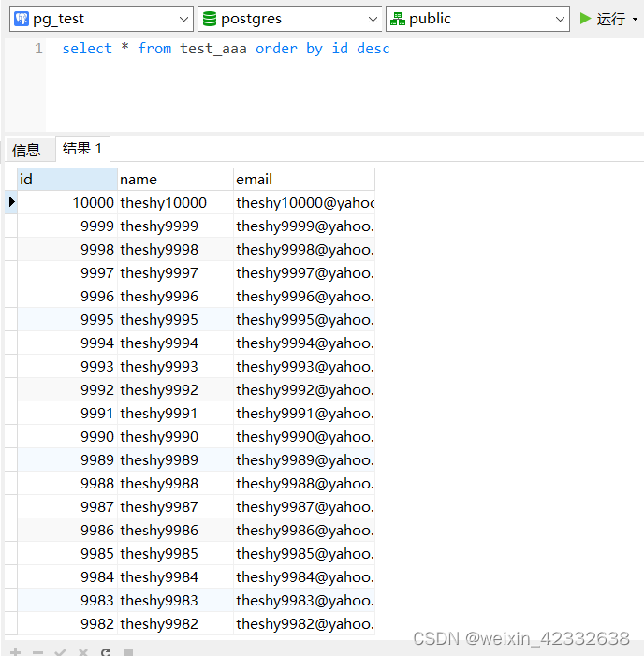Click the row selector for row 9998
This screenshot has height=656, width=644.
[11, 249]
